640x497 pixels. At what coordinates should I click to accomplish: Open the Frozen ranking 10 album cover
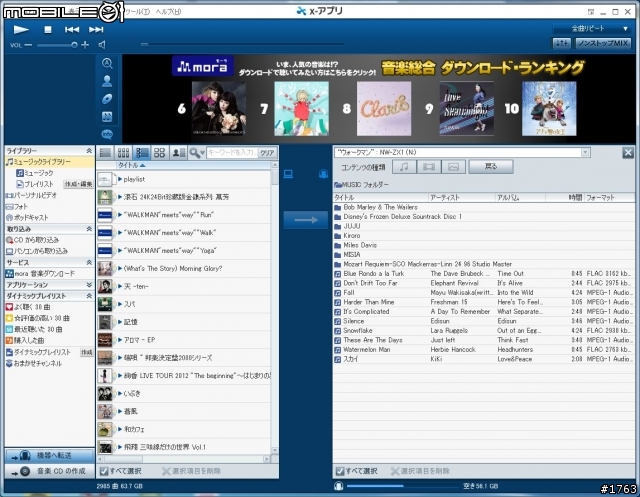pos(549,109)
